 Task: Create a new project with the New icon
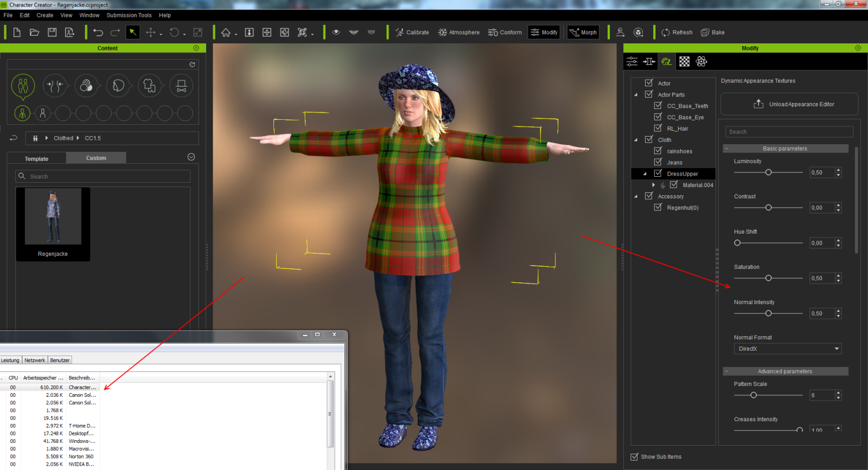tap(17, 33)
